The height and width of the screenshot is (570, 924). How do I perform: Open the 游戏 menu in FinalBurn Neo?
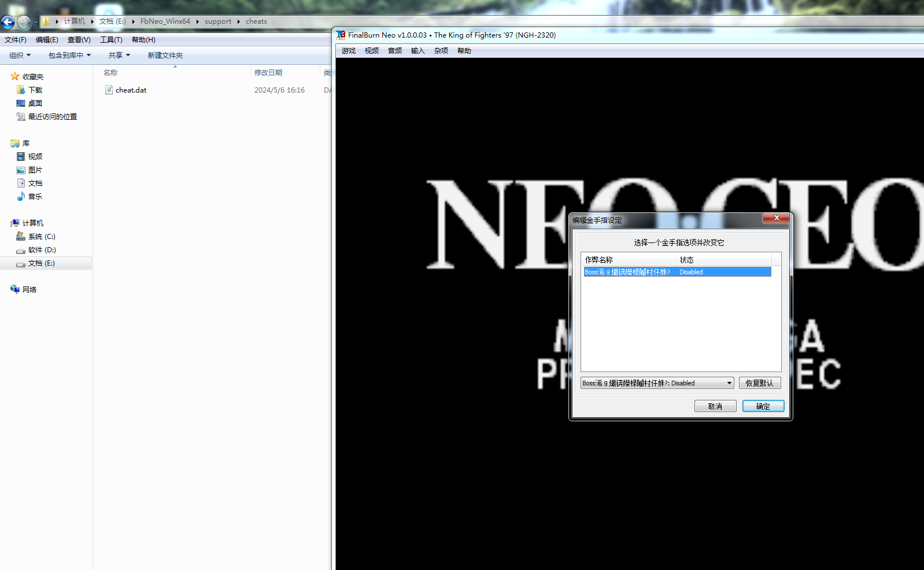tap(349, 51)
